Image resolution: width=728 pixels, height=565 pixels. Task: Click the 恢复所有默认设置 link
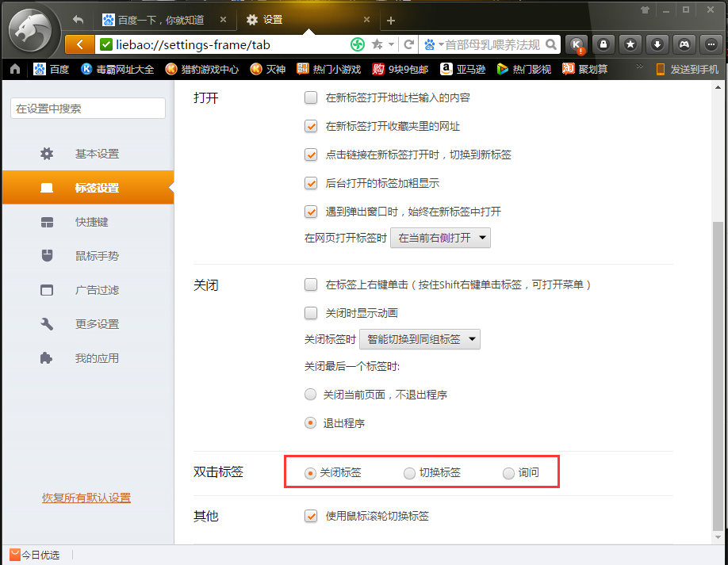86,498
